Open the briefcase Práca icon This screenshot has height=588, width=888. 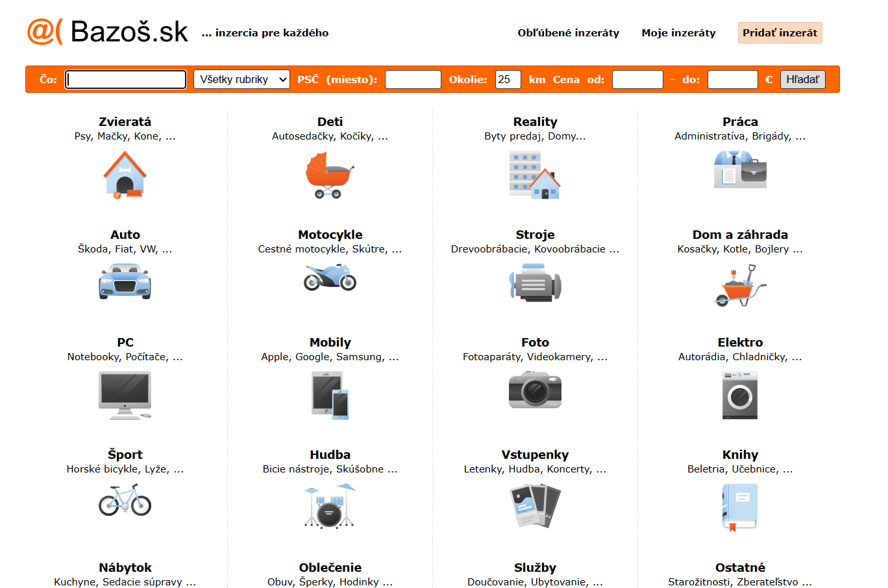click(740, 169)
